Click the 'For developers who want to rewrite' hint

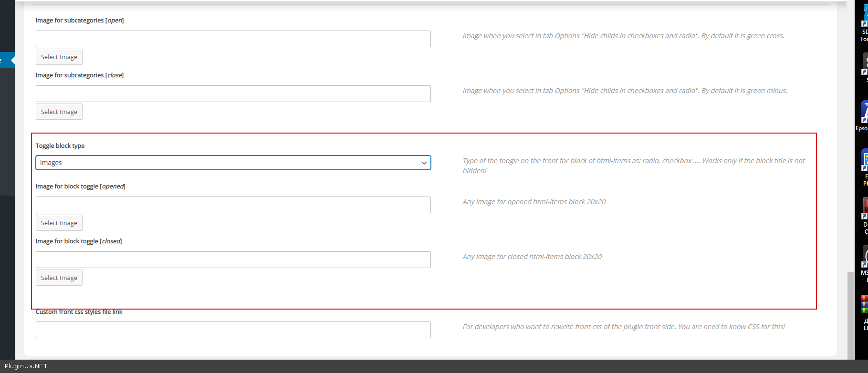pos(624,327)
